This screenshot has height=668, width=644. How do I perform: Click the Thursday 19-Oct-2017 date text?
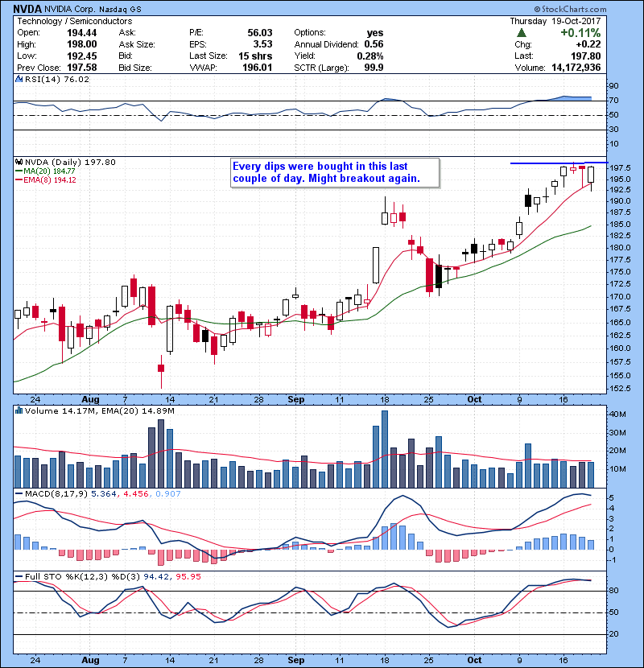point(575,21)
